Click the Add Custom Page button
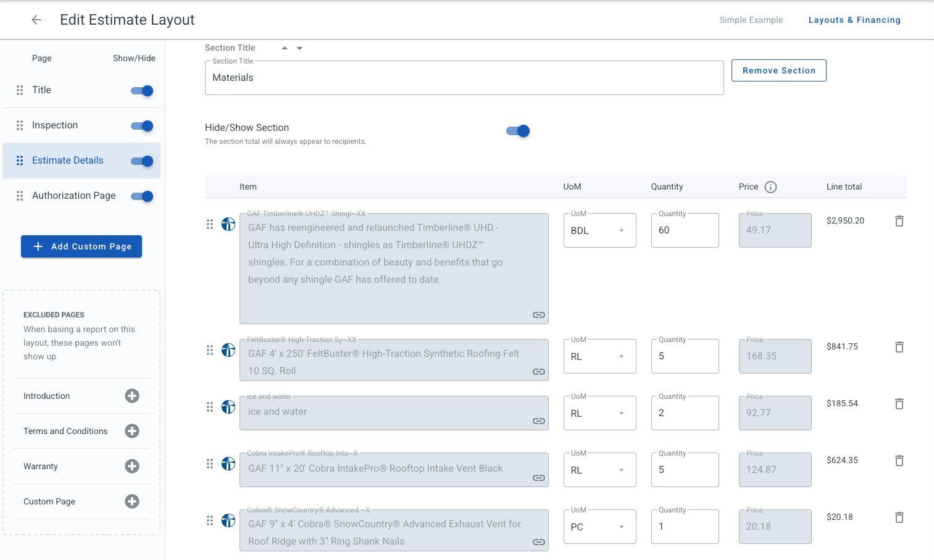The image size is (934, 560). (81, 246)
